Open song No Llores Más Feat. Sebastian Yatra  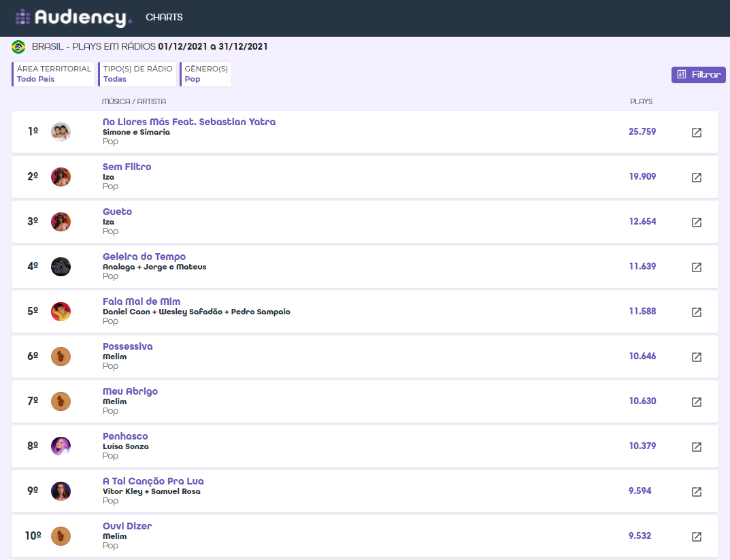pos(189,122)
